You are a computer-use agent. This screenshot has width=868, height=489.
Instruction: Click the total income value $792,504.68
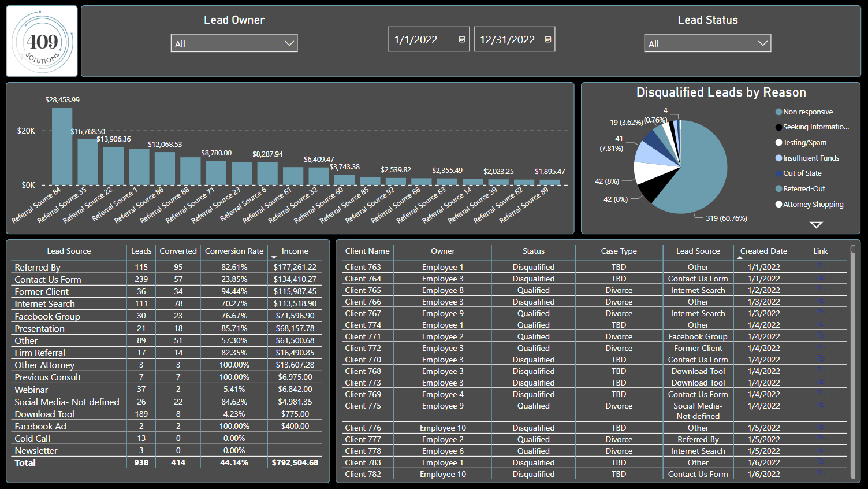pyautogui.click(x=295, y=463)
